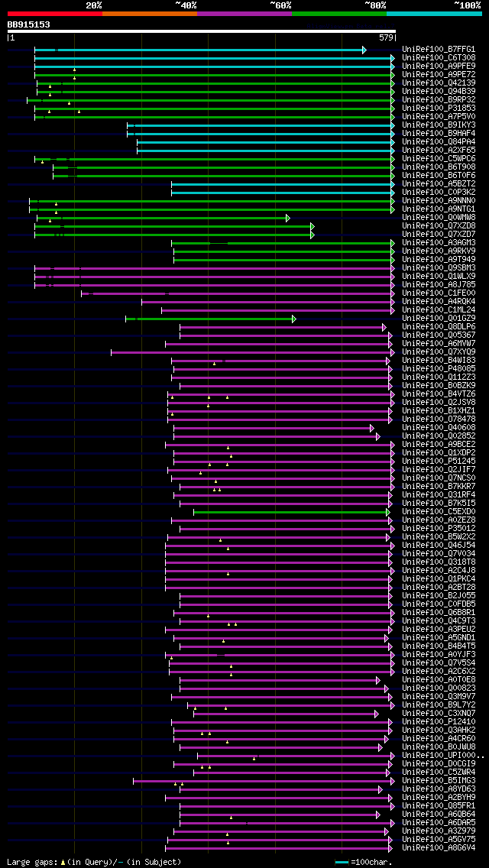Select hit label UniRef100_A9NNN0
This screenshot has height=868, width=489.
point(439,200)
